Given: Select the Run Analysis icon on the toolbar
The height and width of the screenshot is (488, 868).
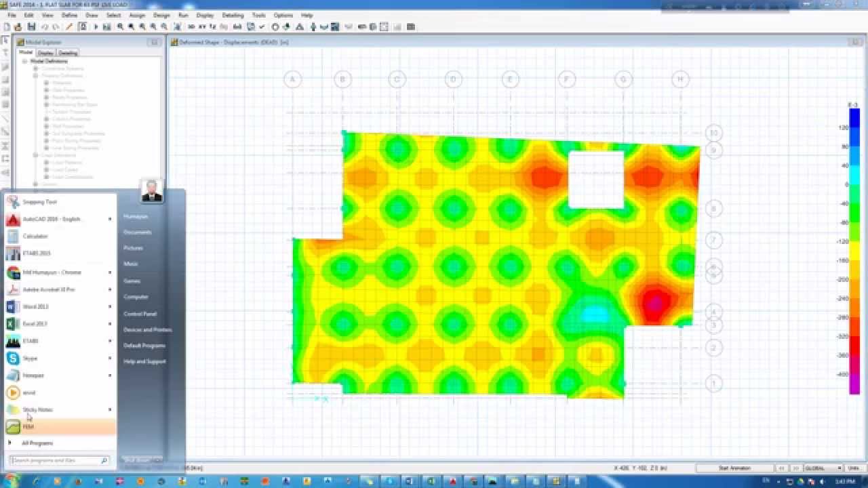Looking at the screenshot, I should click(96, 27).
